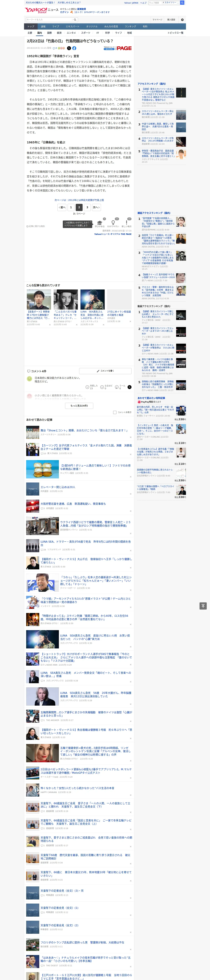210x980 pixels.
Task: Click the わかりやすい light bulb reaction
Action: pos(113,224)
